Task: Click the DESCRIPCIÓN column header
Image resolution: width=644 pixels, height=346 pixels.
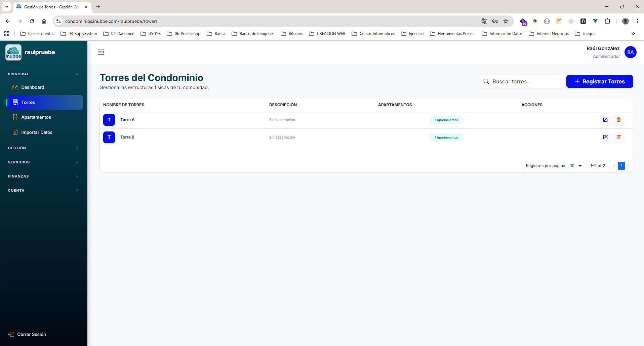Action: (283, 105)
